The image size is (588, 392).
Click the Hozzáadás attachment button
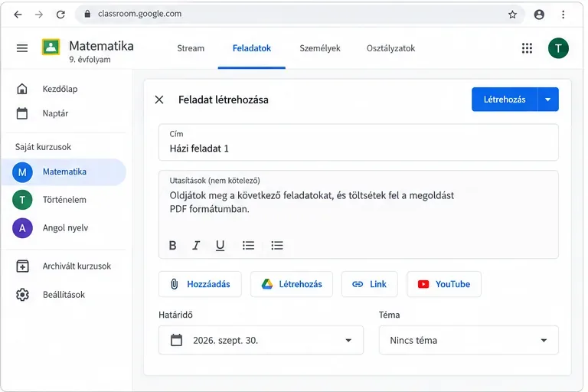tap(200, 284)
